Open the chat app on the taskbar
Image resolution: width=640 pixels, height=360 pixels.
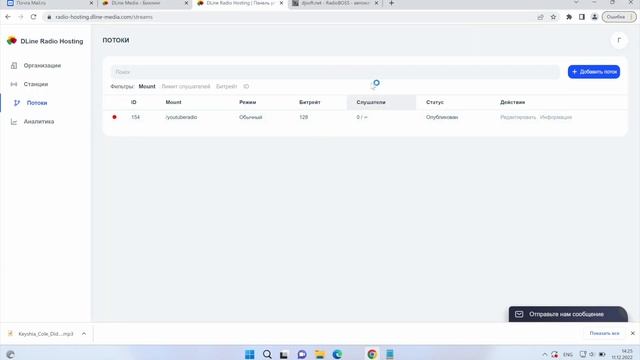(x=302, y=354)
